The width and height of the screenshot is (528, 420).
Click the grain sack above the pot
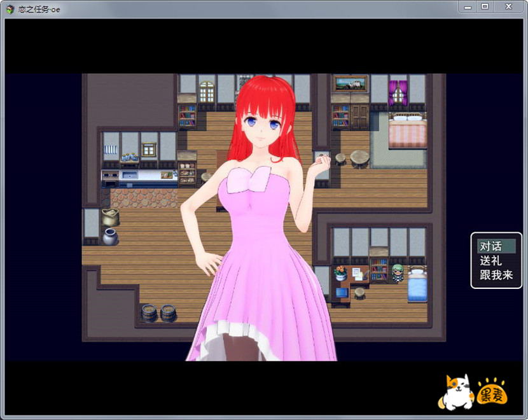click(110, 217)
